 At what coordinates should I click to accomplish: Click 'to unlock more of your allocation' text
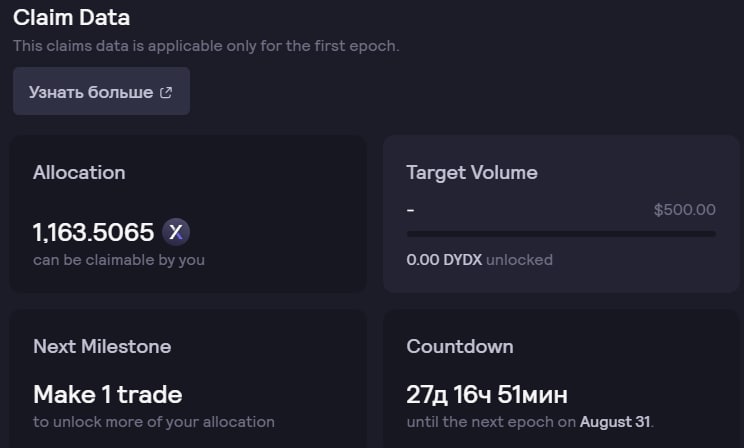click(154, 422)
